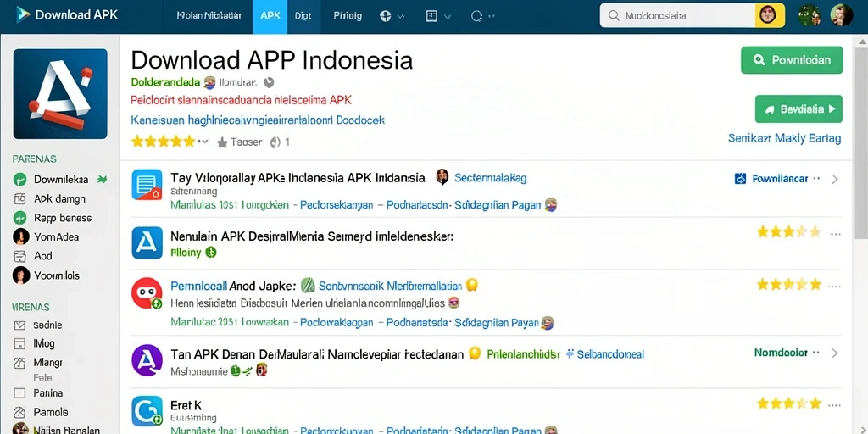Open Yoomilols sidebar avatar item
This screenshot has height=434, width=868.
pos(46,275)
